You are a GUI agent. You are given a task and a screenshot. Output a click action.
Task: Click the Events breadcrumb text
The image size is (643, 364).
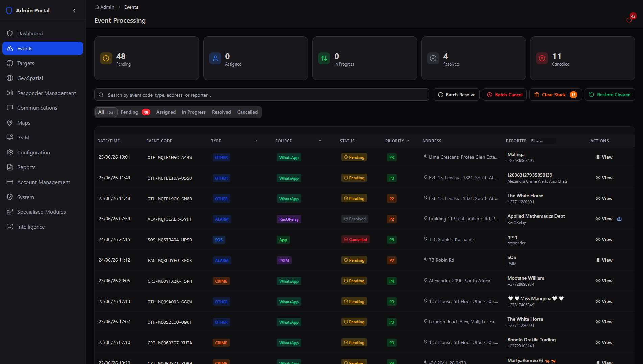point(131,7)
